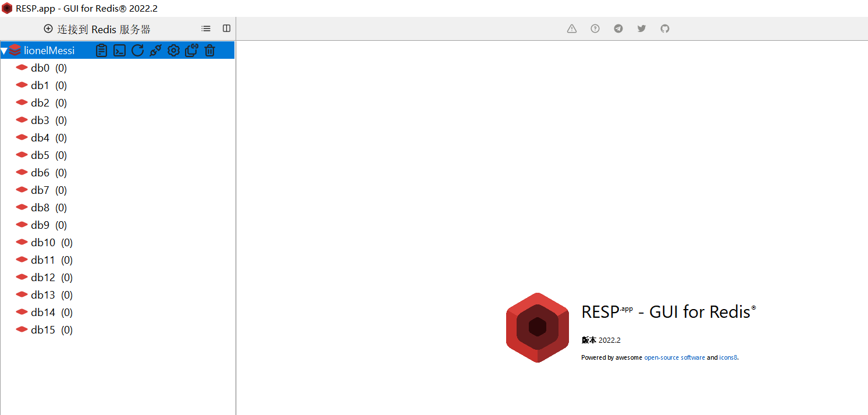
Task: Select database db8 (0)
Action: coord(41,208)
